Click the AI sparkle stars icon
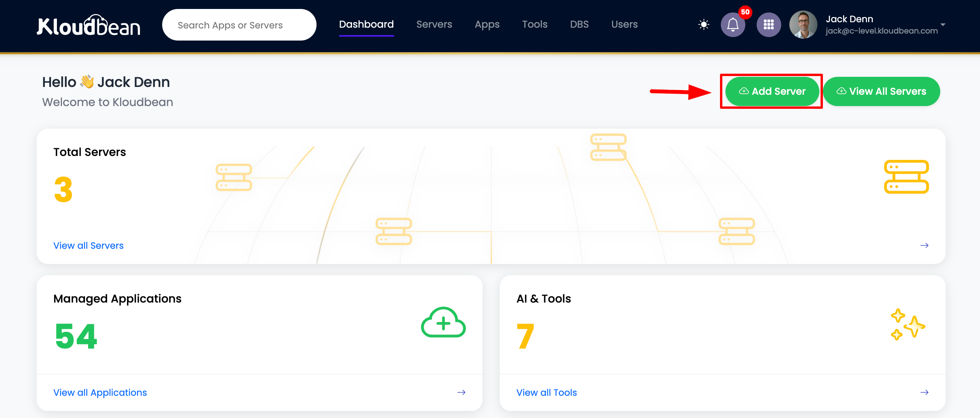 (x=908, y=324)
